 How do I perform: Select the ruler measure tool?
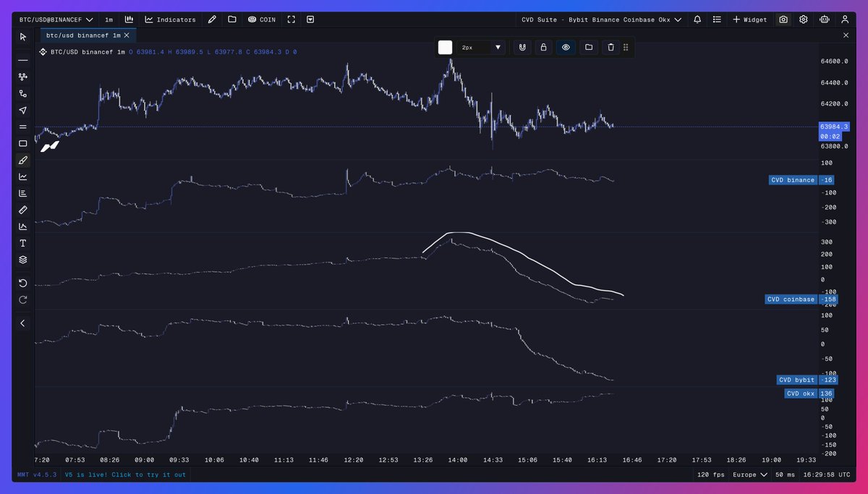point(23,210)
